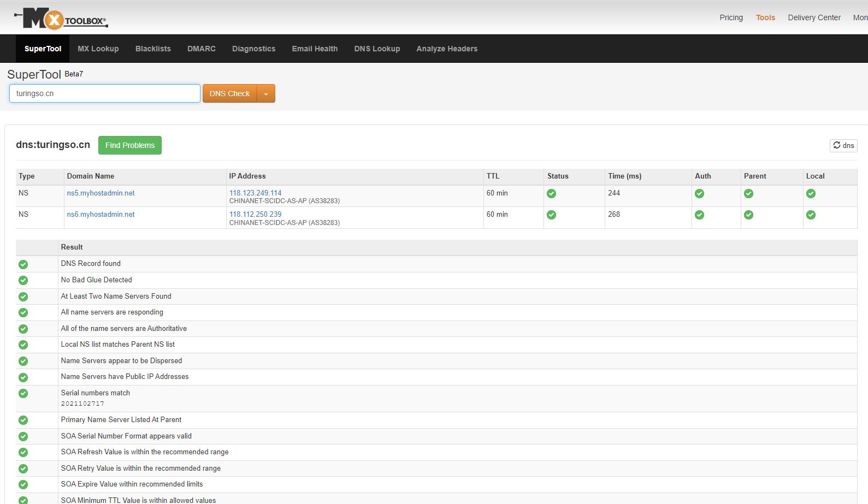
Task: Click Local check icon in ns6 row
Action: coord(811,215)
